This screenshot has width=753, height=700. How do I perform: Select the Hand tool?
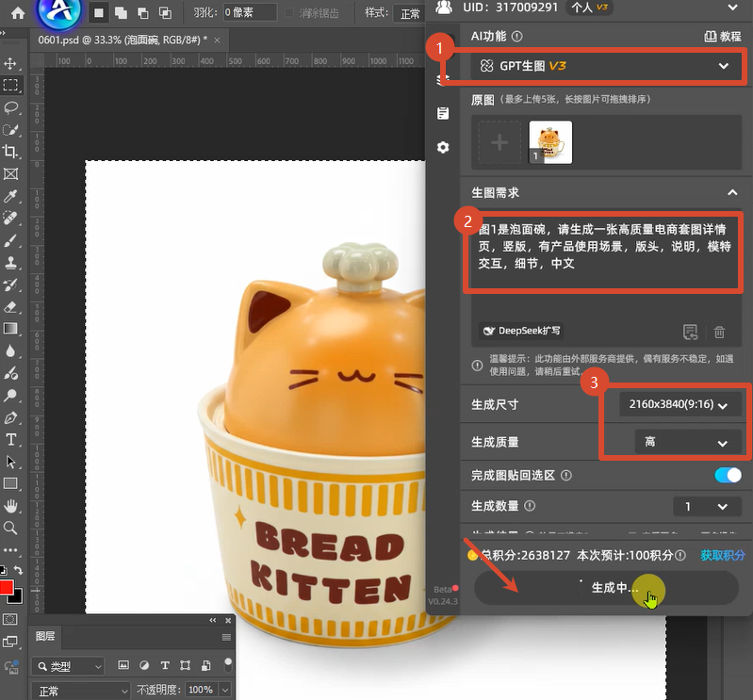click(10, 506)
